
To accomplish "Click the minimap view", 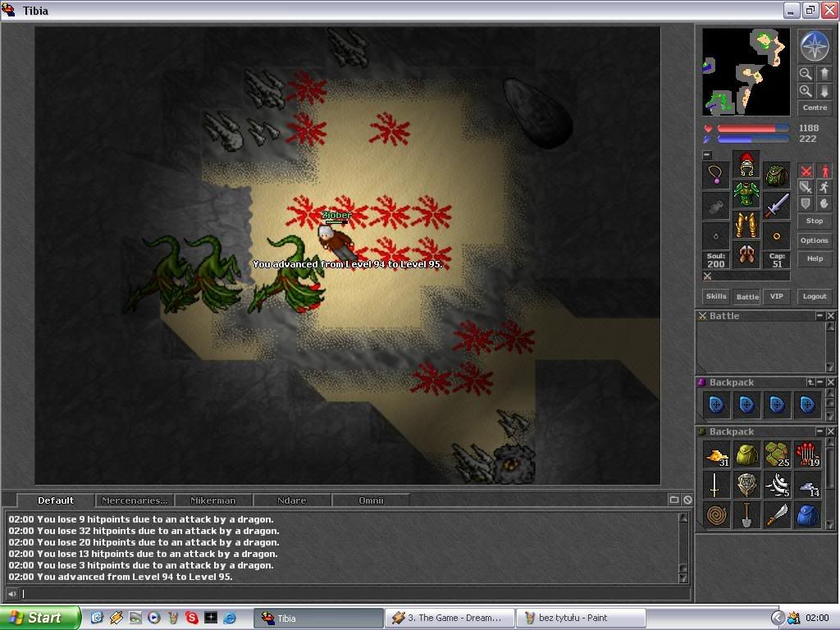I will tap(746, 72).
